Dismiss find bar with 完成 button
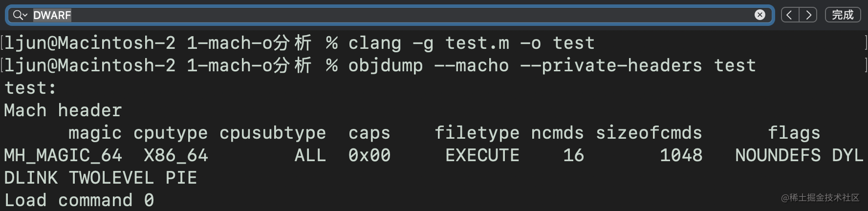This screenshot has height=211, width=868. coord(843,15)
